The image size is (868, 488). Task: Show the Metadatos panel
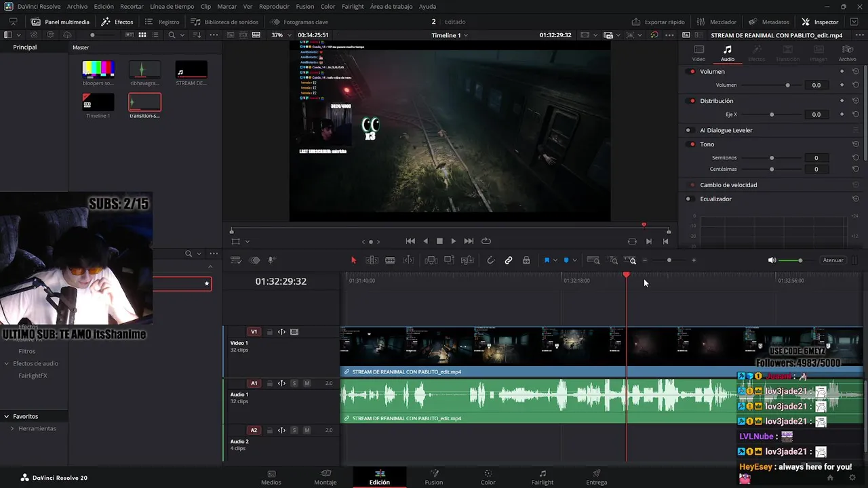769,22
